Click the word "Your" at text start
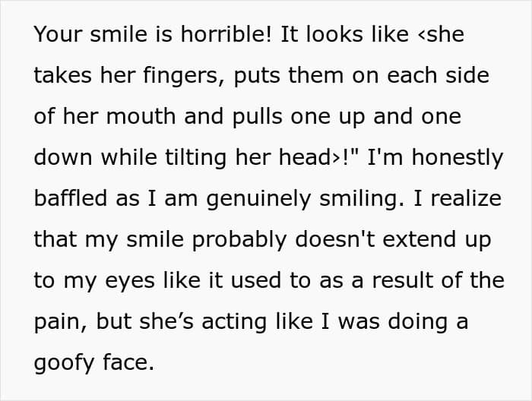Screen dimensions: 532x401 point(58,35)
